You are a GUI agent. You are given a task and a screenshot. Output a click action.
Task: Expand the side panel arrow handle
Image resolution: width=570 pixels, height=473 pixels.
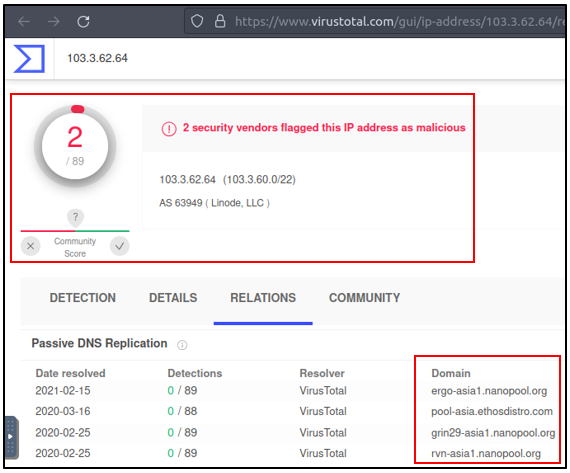11,437
